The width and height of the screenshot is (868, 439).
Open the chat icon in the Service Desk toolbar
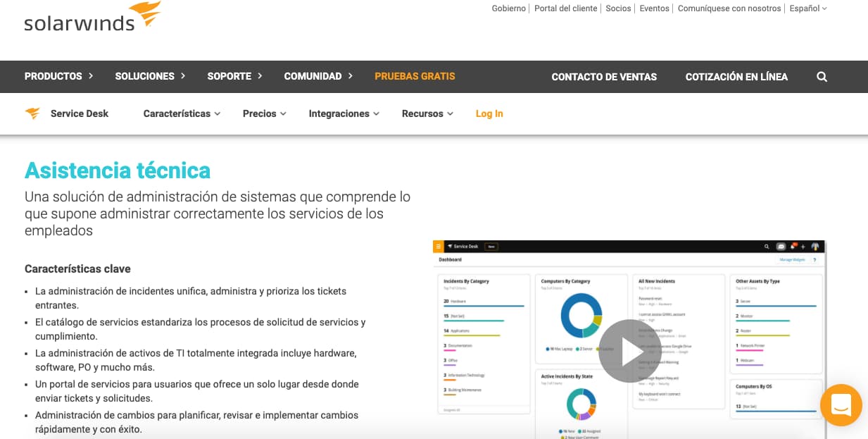(x=781, y=247)
